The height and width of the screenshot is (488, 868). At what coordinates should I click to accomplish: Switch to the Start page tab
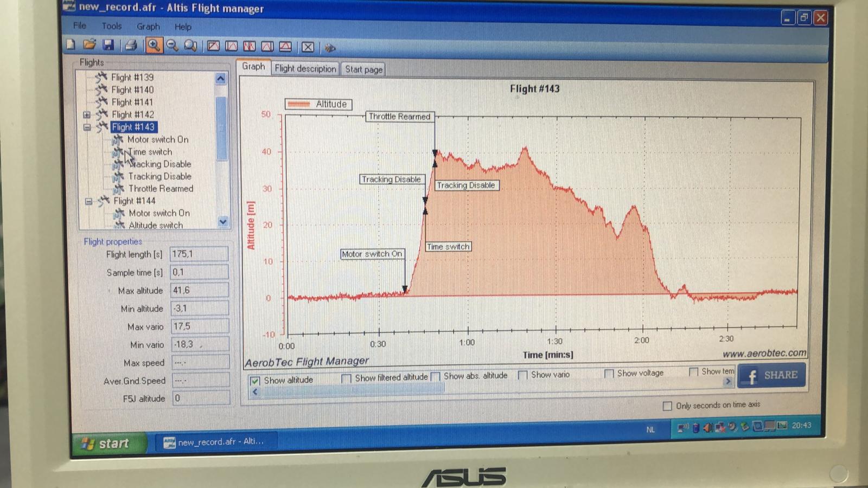click(x=363, y=69)
